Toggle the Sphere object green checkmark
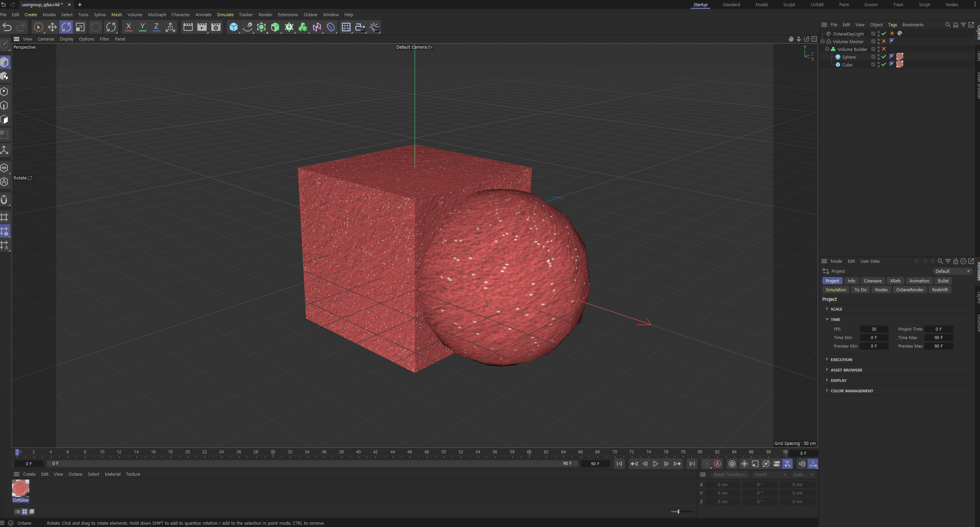The image size is (980, 527). 884,57
